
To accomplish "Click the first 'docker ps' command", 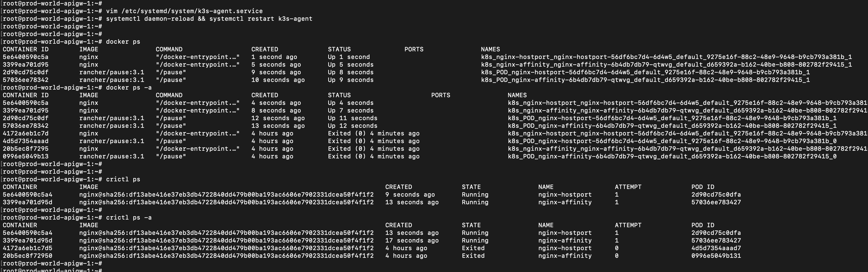I will point(123,42).
